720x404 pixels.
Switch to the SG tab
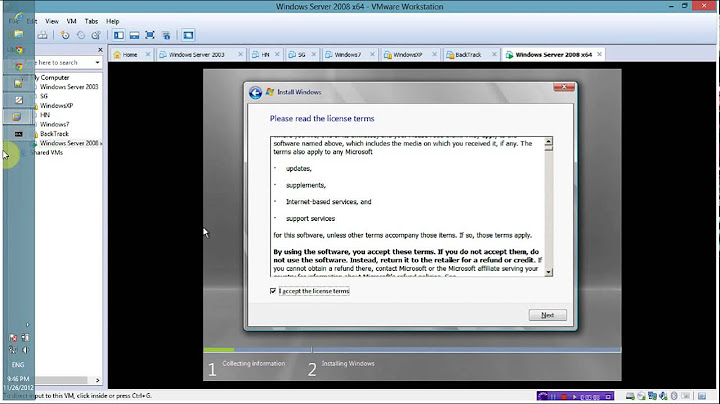click(x=302, y=55)
